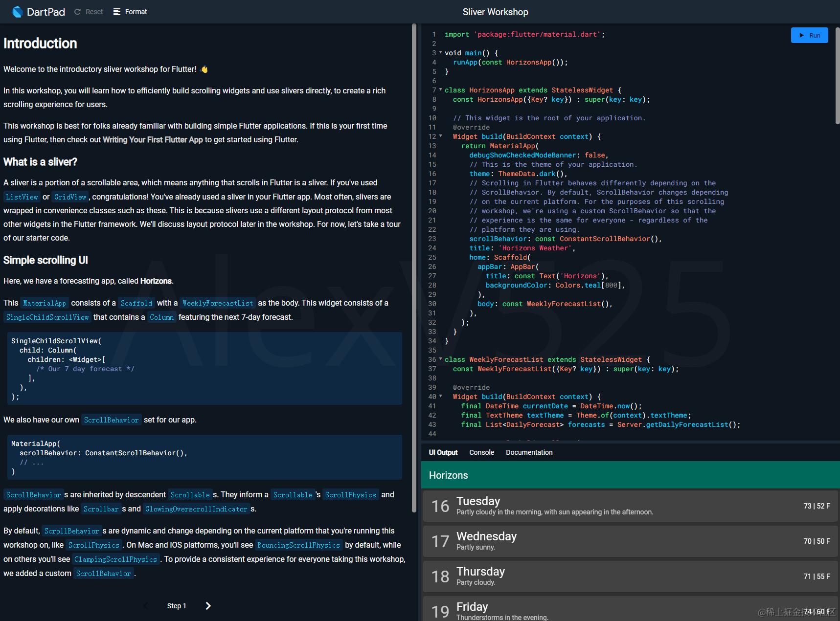The height and width of the screenshot is (621, 840).
Task: Open the Writing Your First Flutter App link
Action: pyautogui.click(x=153, y=139)
